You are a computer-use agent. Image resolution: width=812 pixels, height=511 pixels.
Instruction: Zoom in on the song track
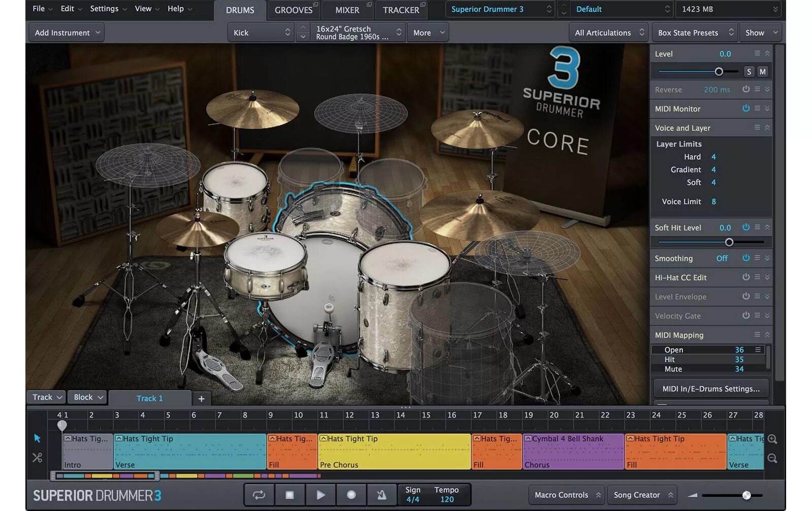tap(772, 439)
